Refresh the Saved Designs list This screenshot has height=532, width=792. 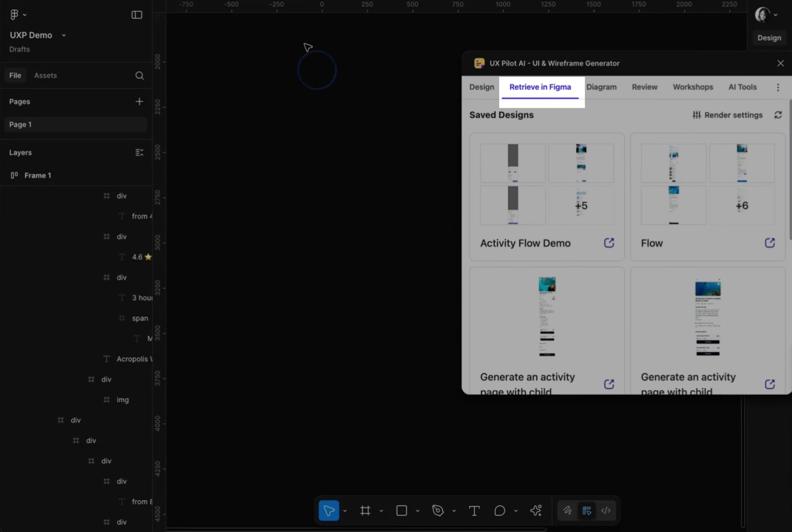pyautogui.click(x=778, y=115)
